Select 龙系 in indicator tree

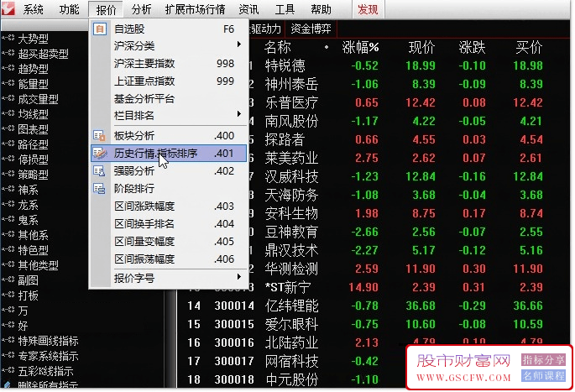click(x=28, y=205)
